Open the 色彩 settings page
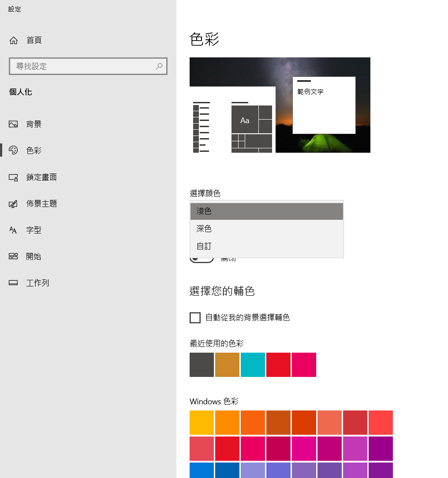 coord(88,151)
